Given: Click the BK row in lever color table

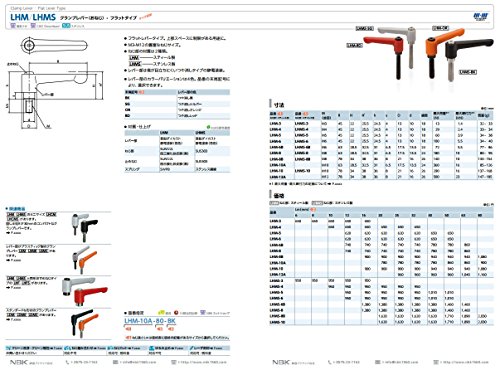Looking at the screenshot, I should tap(177, 98).
